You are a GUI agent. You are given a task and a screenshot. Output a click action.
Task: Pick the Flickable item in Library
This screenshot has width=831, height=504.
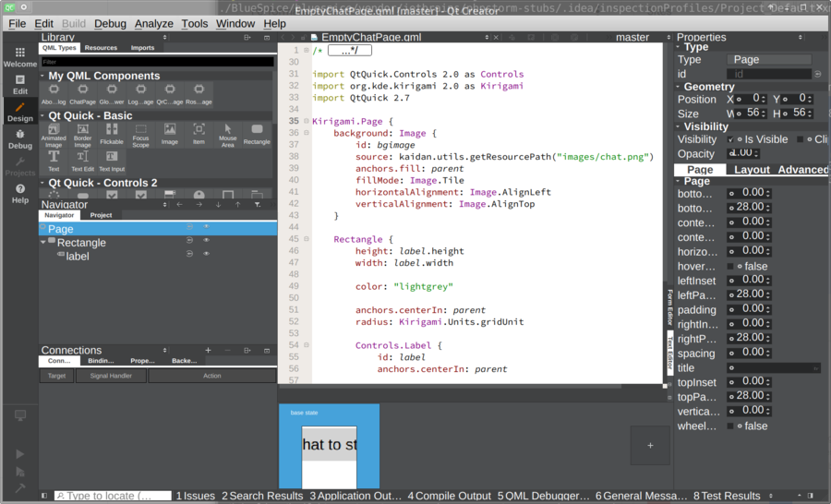[112, 135]
